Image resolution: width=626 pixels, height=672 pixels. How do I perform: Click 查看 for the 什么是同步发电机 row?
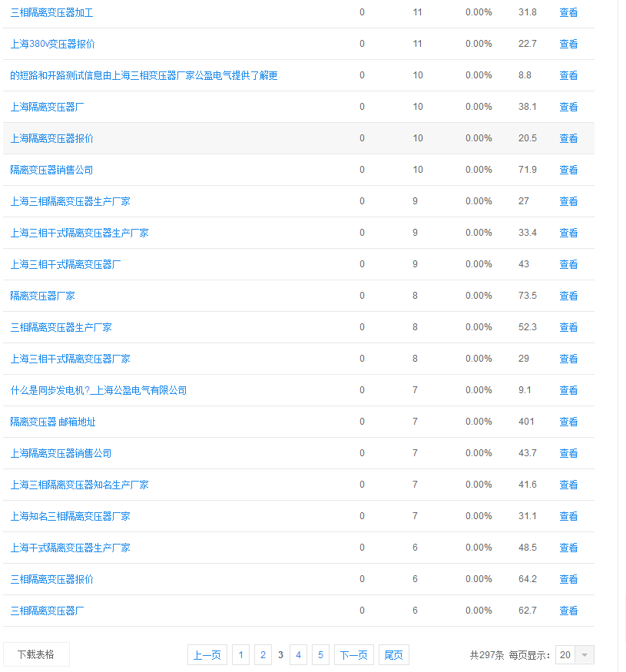coord(568,391)
